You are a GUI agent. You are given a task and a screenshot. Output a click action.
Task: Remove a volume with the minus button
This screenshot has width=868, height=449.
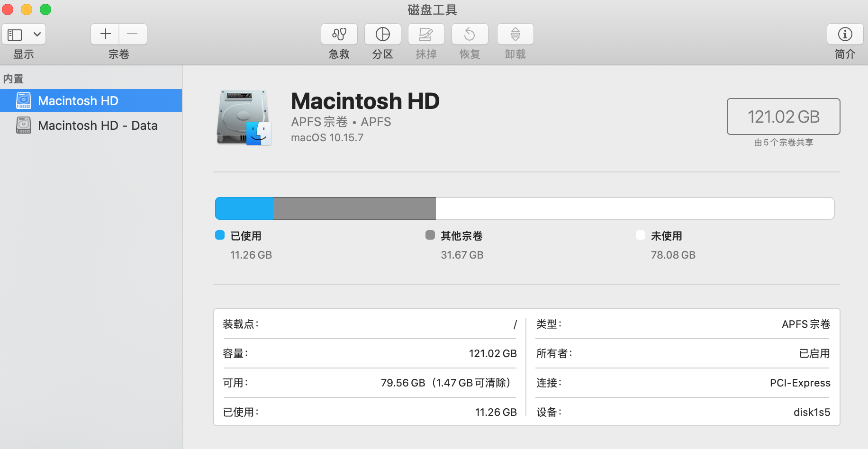point(132,34)
